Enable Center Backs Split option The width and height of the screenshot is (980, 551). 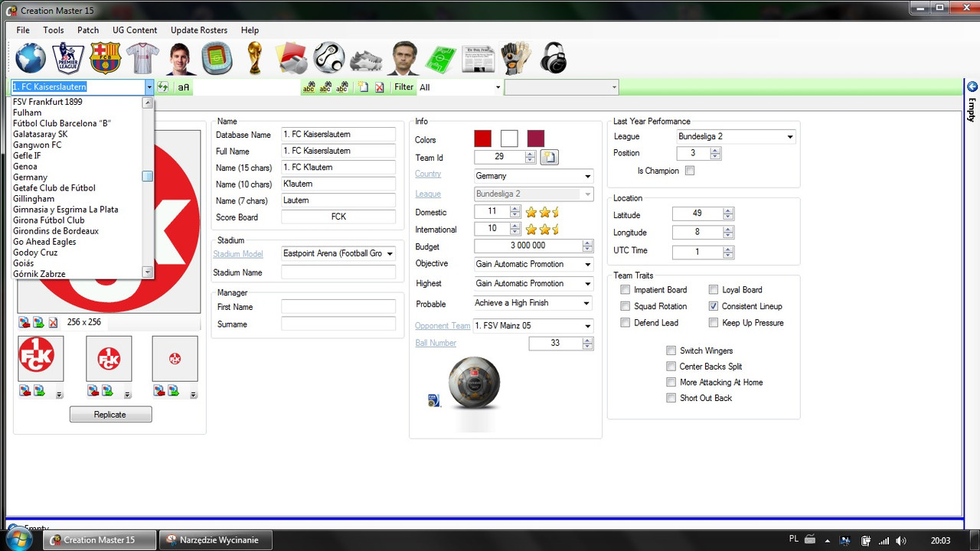[671, 367]
